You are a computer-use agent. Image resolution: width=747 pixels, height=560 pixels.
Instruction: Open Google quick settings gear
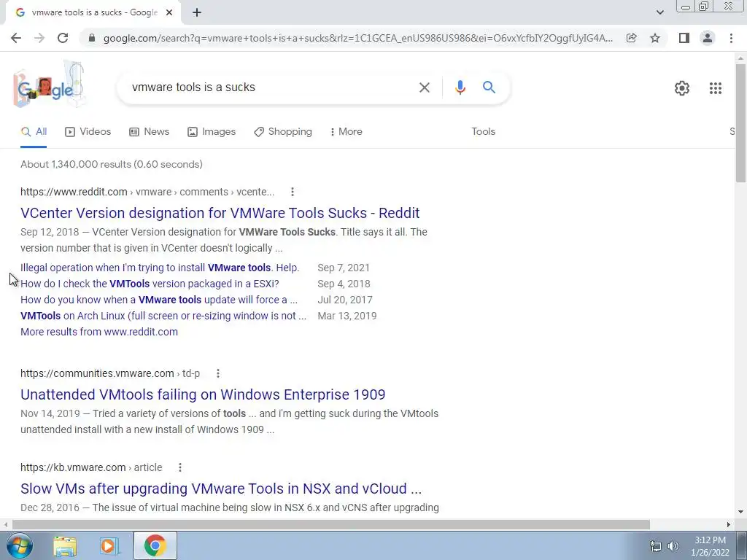682,88
